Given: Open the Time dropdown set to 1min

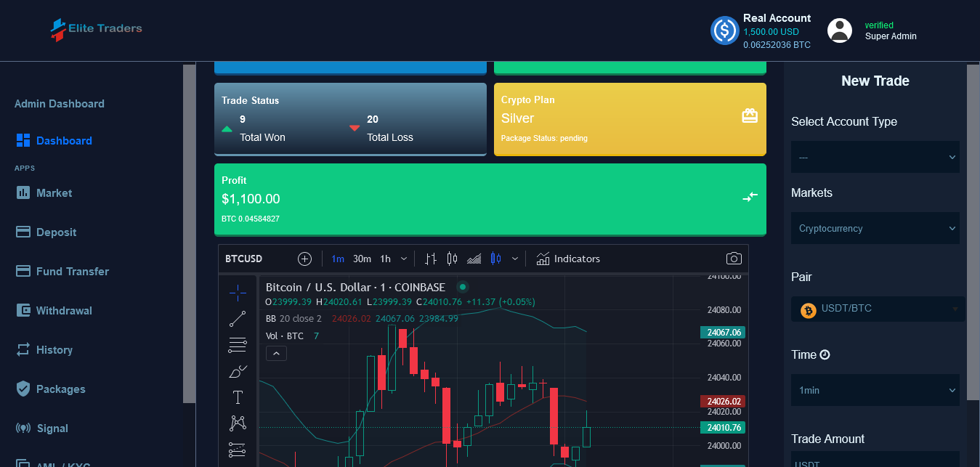Looking at the screenshot, I should point(875,390).
